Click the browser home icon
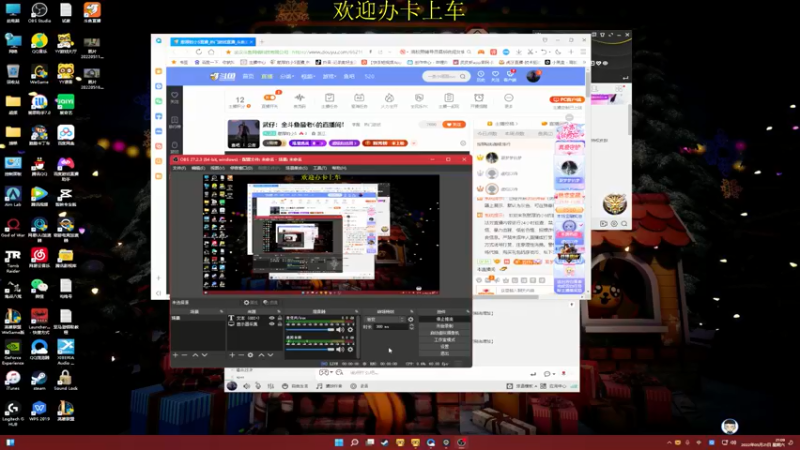800x450 pixels. pyautogui.click(x=211, y=52)
